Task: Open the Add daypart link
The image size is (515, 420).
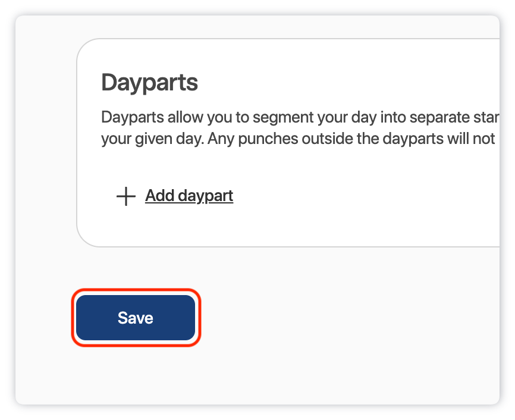Action: (189, 196)
